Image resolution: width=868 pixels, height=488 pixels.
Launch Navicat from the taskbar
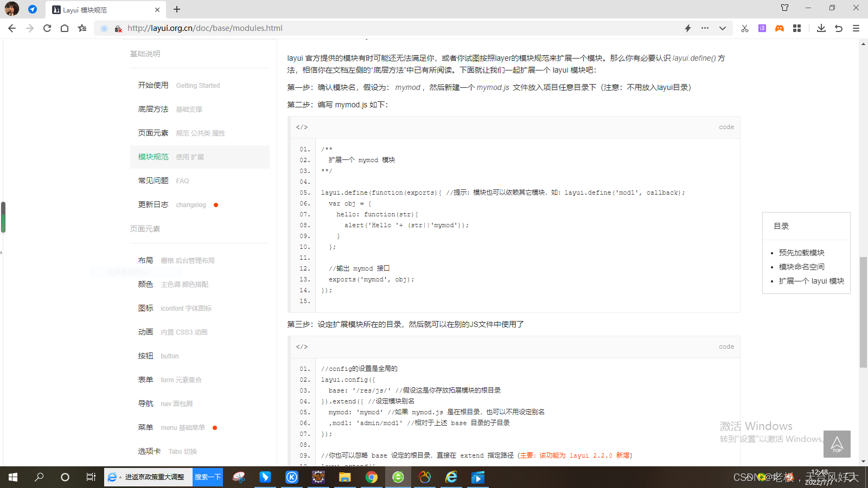click(x=425, y=478)
